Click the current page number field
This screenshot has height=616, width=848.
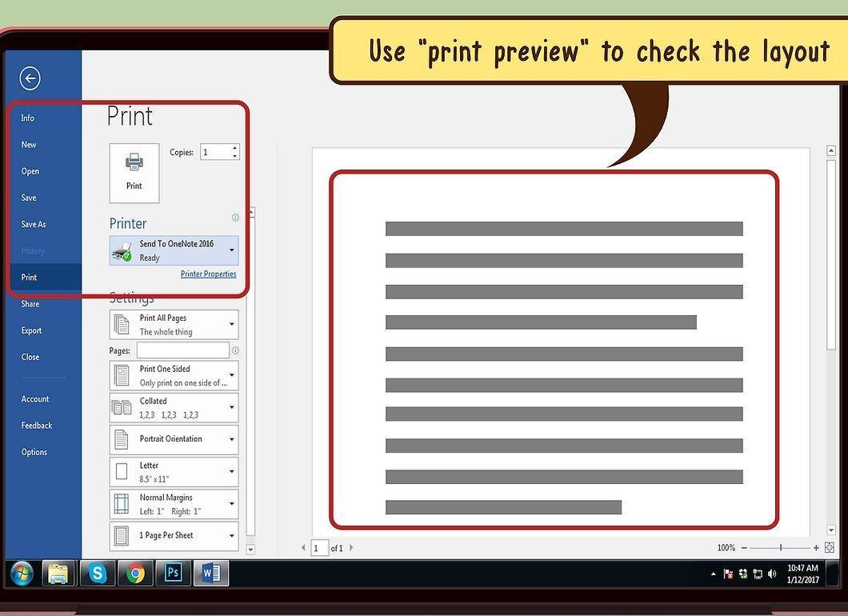coord(320,548)
